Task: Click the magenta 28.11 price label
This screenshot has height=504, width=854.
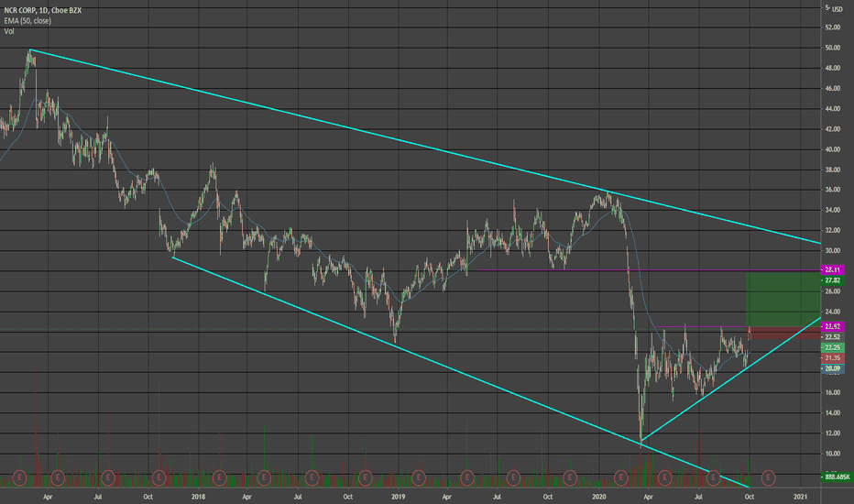Action: (x=832, y=269)
